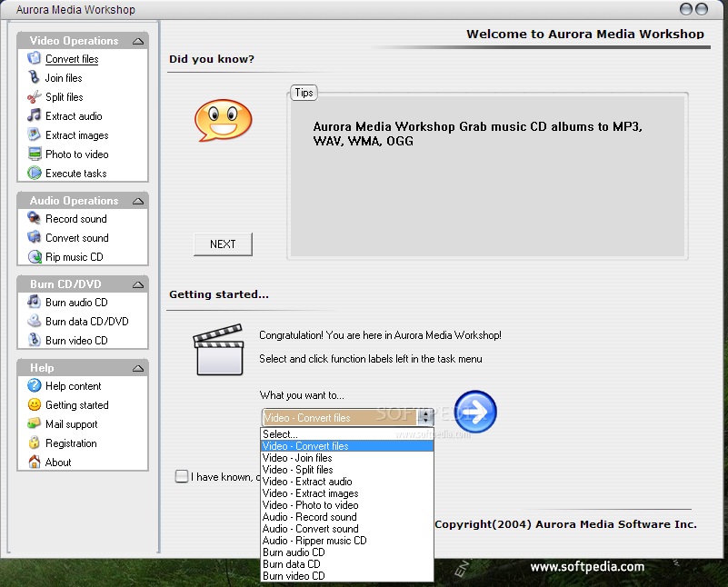Click the Execute tasks icon
728x587 pixels.
click(34, 173)
